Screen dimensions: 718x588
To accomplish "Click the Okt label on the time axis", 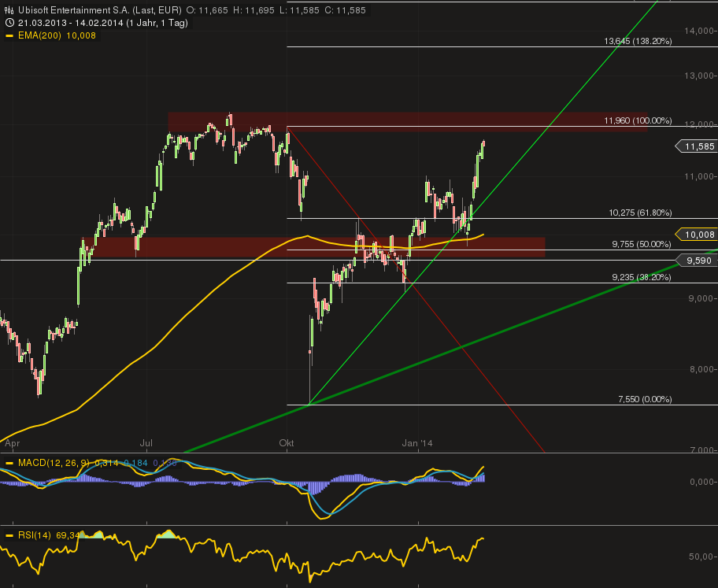I will click(x=287, y=443).
